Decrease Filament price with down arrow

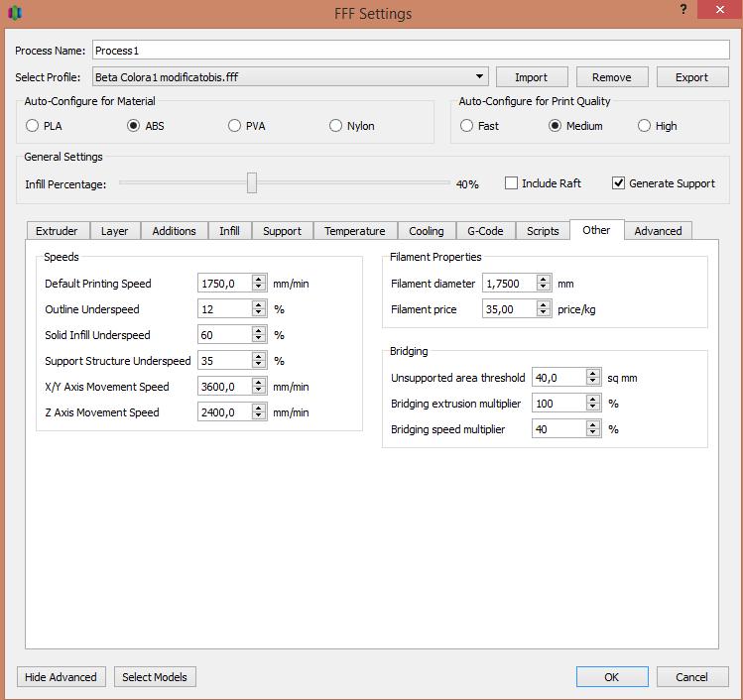coord(543,313)
